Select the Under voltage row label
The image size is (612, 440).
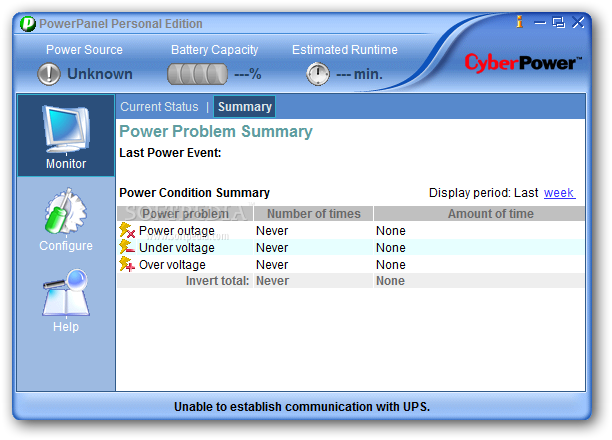[176, 248]
